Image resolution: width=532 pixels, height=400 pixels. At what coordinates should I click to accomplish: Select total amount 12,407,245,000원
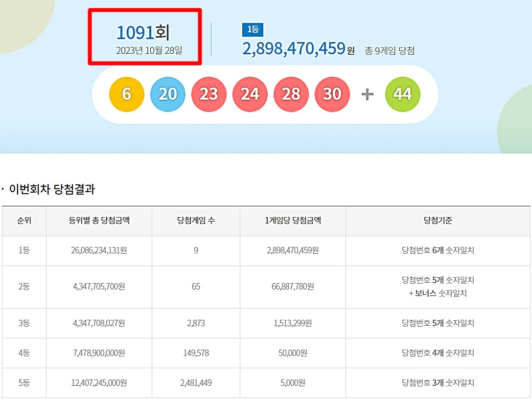(x=99, y=383)
